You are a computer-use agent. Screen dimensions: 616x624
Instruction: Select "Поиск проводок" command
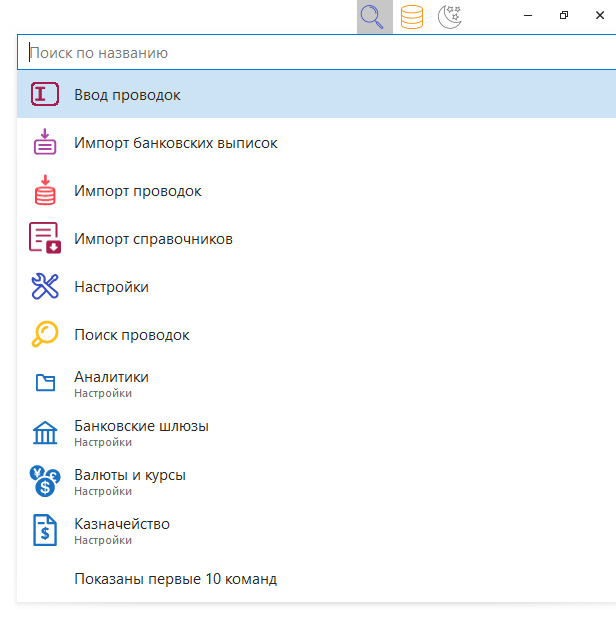click(132, 335)
